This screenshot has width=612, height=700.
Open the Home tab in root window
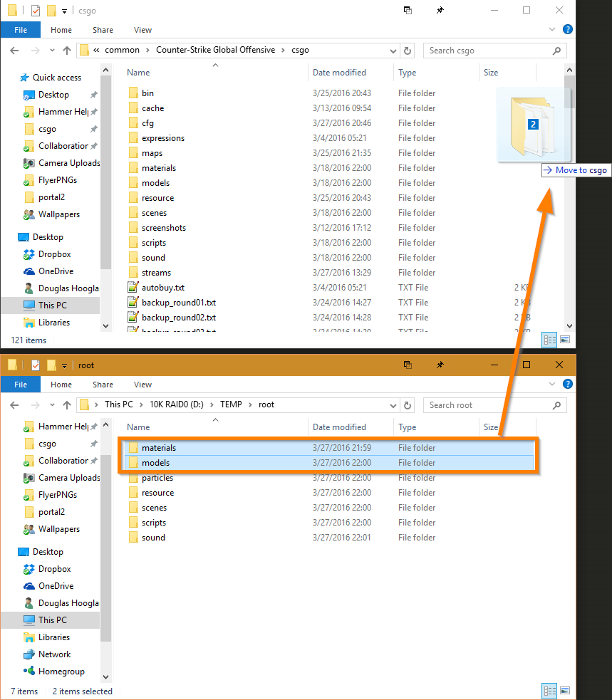coord(61,385)
